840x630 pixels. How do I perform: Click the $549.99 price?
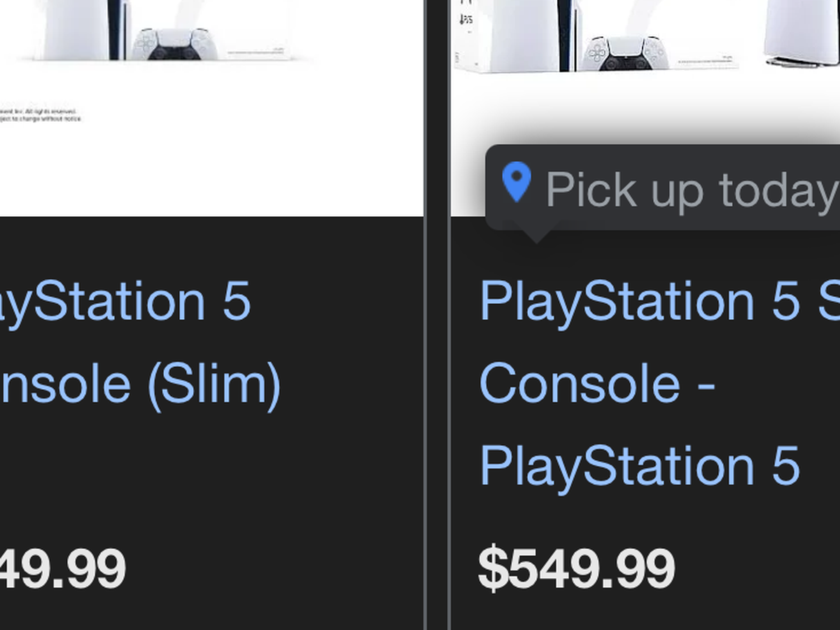click(576, 568)
